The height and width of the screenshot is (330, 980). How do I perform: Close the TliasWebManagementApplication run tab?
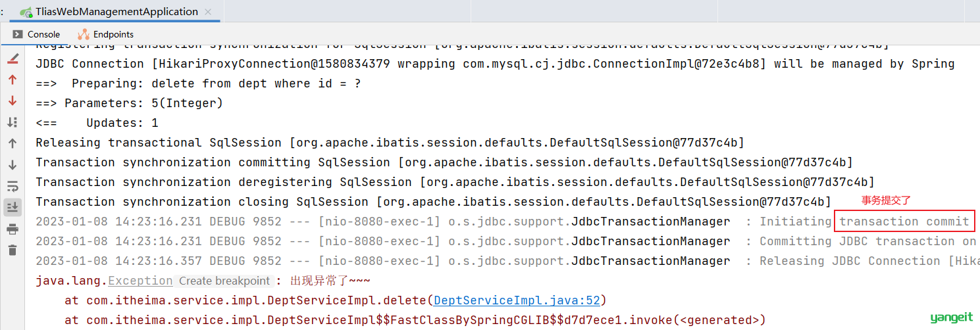[x=209, y=12]
